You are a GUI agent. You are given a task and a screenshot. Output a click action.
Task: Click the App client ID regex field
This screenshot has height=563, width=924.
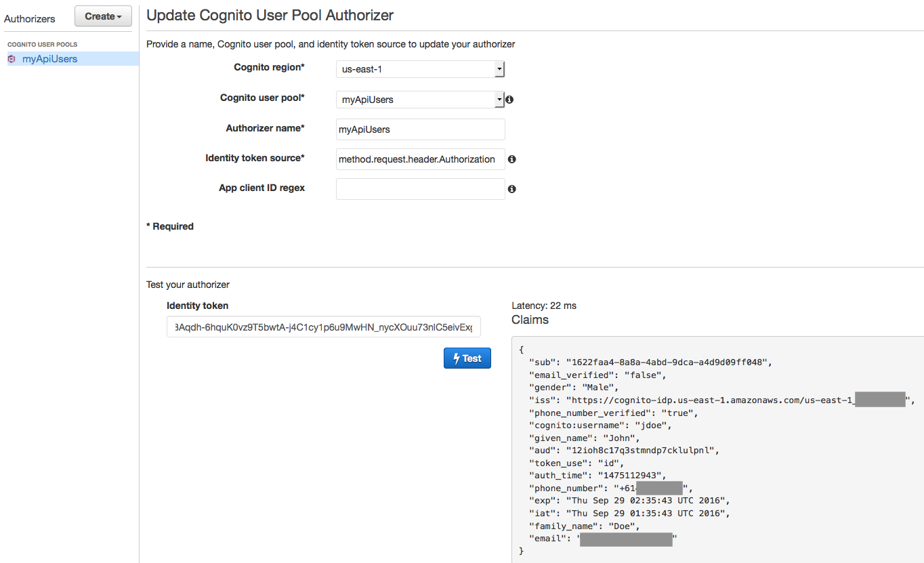(421, 189)
